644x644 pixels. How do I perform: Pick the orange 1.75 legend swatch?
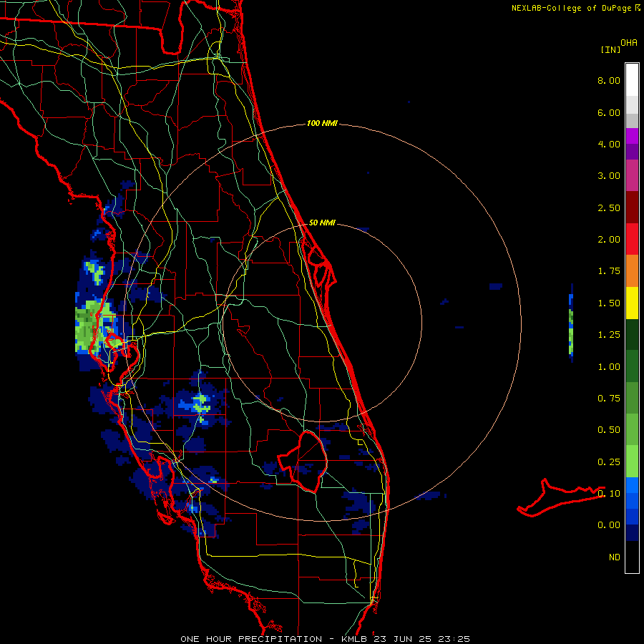[x=632, y=271]
